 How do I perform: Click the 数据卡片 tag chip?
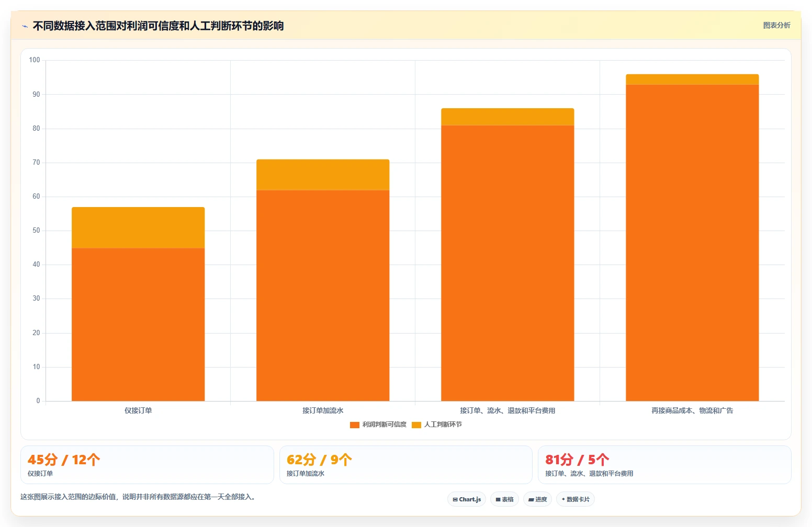click(576, 499)
